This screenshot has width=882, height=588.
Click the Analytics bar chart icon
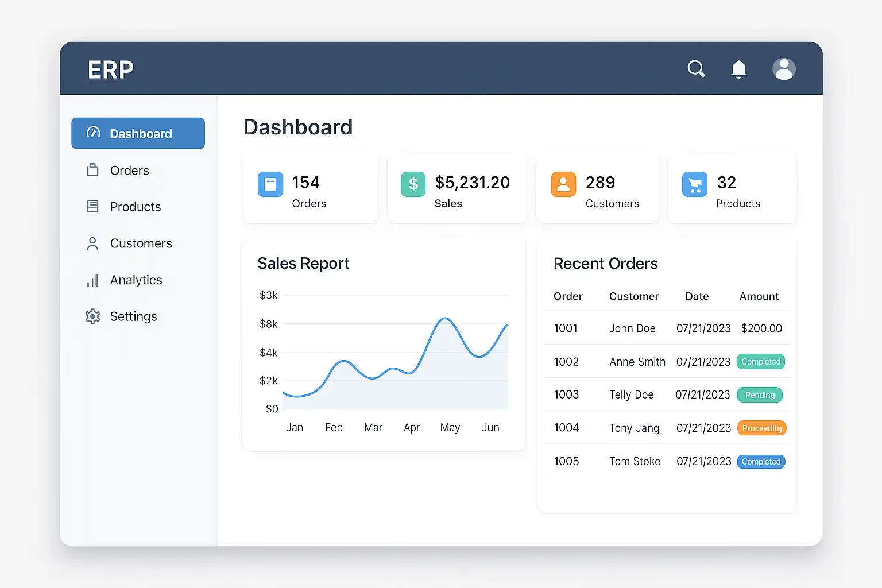tap(92, 280)
